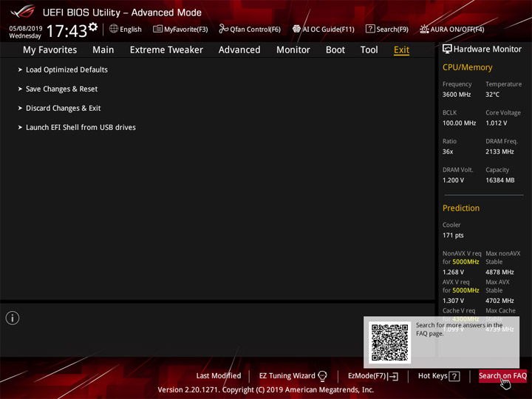Expand arrow beside Load Optimized Defaults
This screenshot has height=399, width=532.
click(x=20, y=69)
